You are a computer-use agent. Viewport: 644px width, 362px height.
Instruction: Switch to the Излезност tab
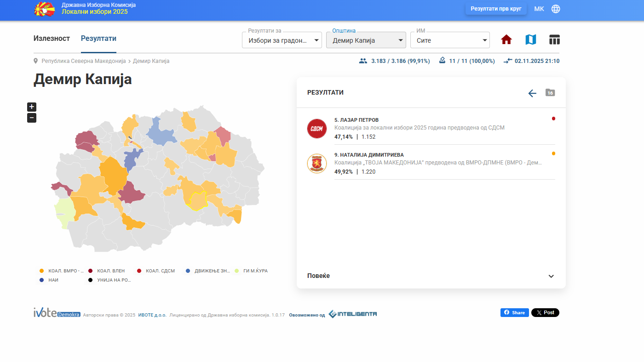coord(52,39)
